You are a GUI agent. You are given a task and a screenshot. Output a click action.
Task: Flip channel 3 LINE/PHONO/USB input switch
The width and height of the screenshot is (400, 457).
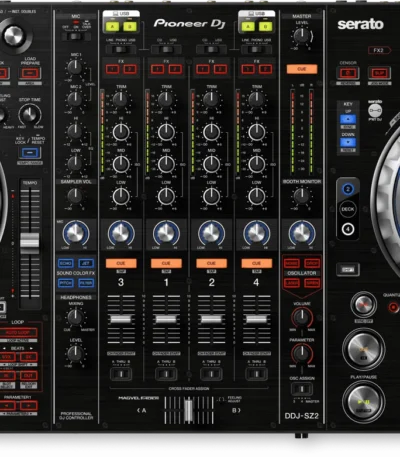click(121, 50)
